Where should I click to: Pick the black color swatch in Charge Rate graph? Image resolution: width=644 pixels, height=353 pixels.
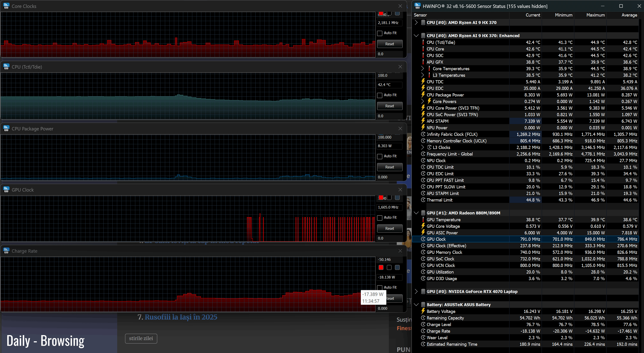point(389,267)
